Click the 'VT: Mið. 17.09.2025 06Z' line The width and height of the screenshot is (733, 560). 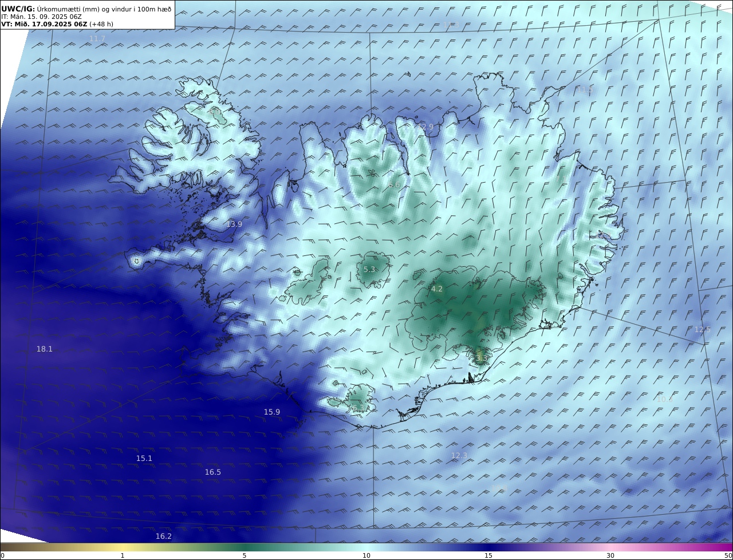point(44,24)
